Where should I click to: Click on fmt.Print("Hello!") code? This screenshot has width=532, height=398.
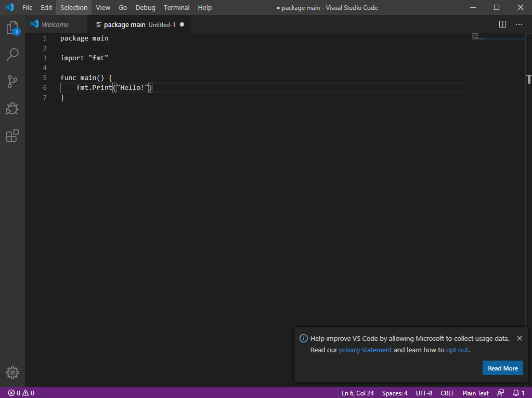(x=114, y=87)
